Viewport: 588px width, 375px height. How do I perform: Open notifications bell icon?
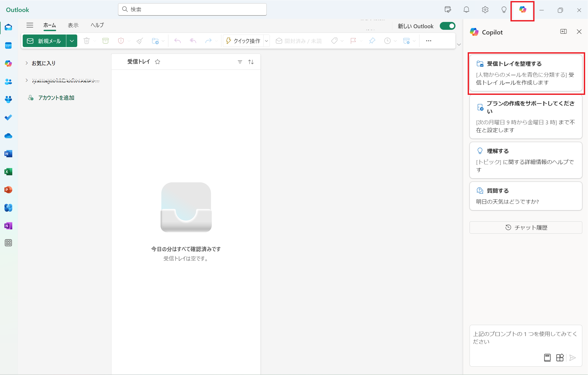466,10
